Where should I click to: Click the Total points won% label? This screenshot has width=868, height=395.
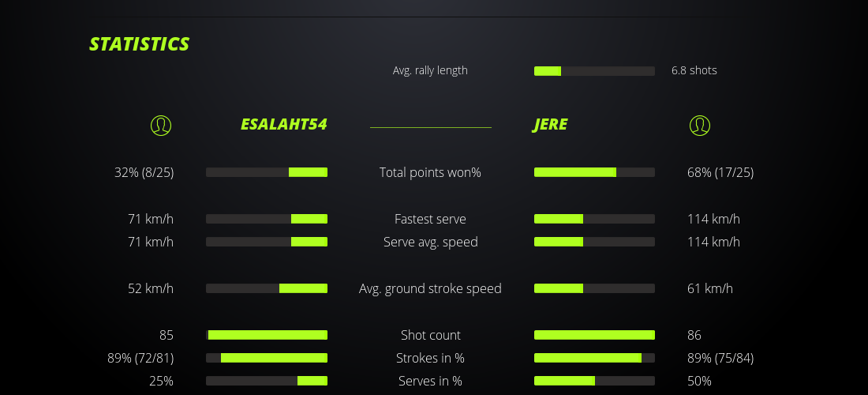coord(430,172)
